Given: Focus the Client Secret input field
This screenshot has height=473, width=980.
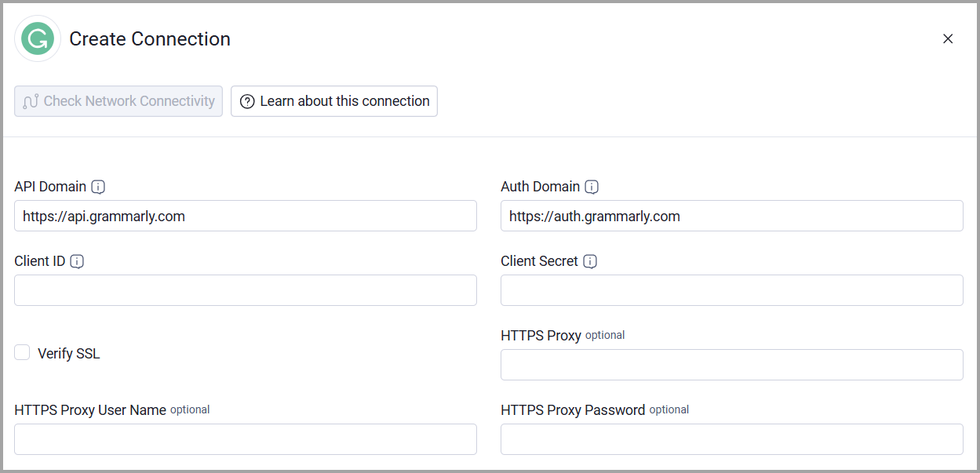Looking at the screenshot, I should coord(732,290).
